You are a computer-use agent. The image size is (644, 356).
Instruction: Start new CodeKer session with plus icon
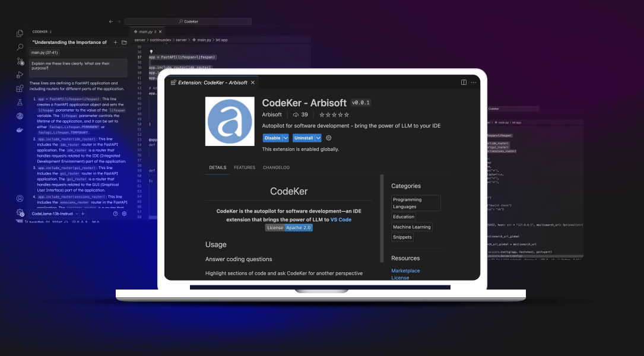point(115,42)
